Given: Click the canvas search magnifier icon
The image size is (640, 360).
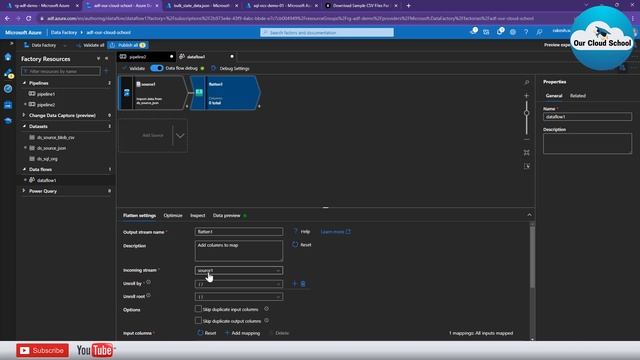Looking at the screenshot, I should click(527, 82).
